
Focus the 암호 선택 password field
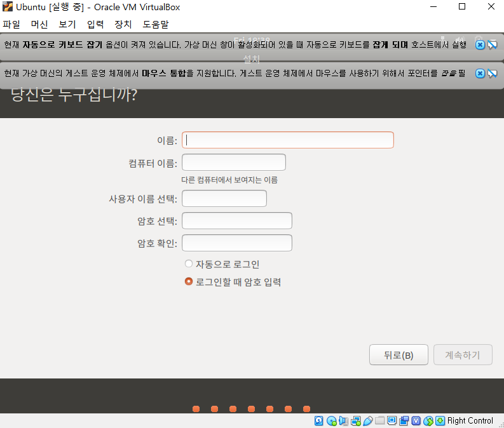point(237,220)
